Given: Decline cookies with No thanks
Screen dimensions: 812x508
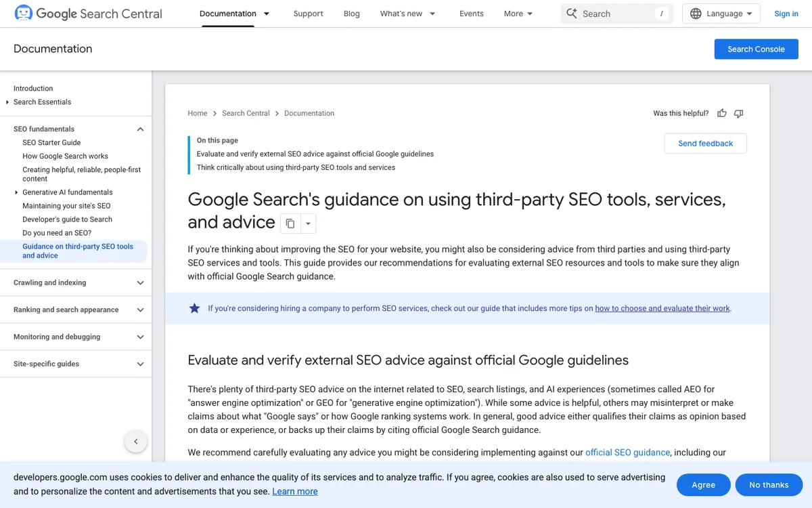Looking at the screenshot, I should pyautogui.click(x=769, y=485).
